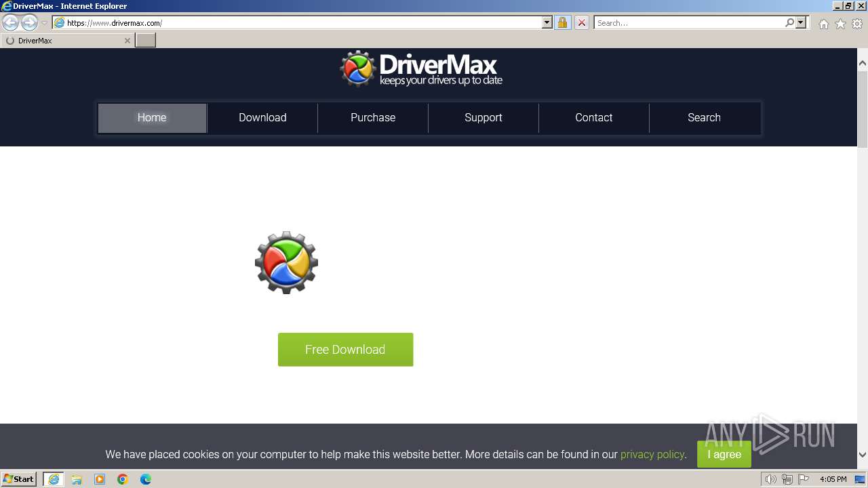The height and width of the screenshot is (488, 868).
Task: Open File Explorer from taskbar
Action: coord(77,479)
